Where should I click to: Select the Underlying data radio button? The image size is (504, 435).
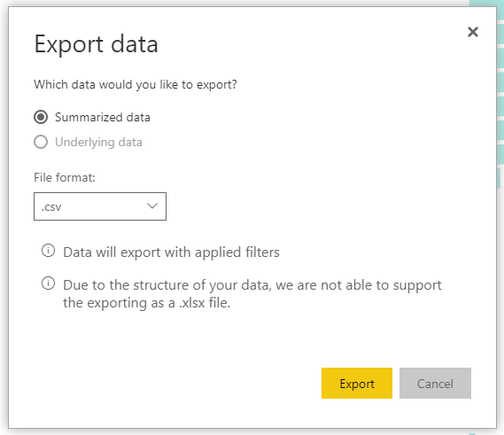41,142
